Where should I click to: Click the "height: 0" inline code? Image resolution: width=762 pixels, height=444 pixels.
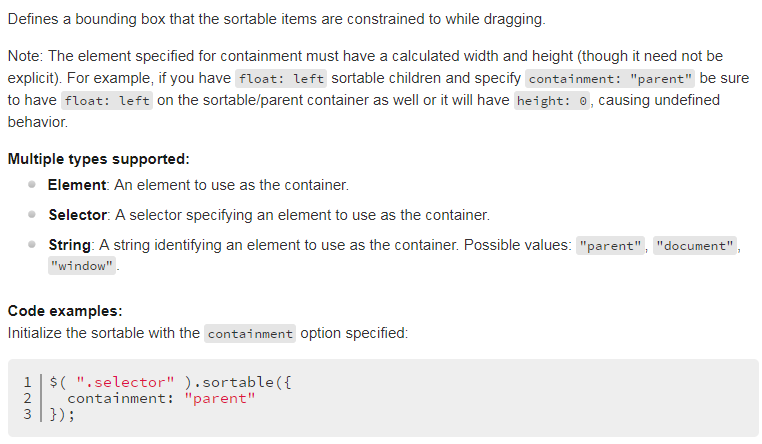click(x=552, y=101)
